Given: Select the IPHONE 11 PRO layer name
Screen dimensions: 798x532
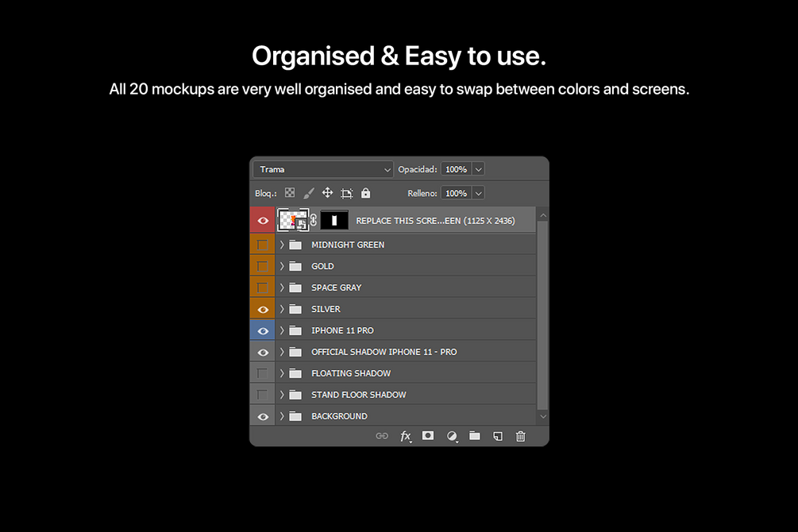Looking at the screenshot, I should (x=342, y=330).
